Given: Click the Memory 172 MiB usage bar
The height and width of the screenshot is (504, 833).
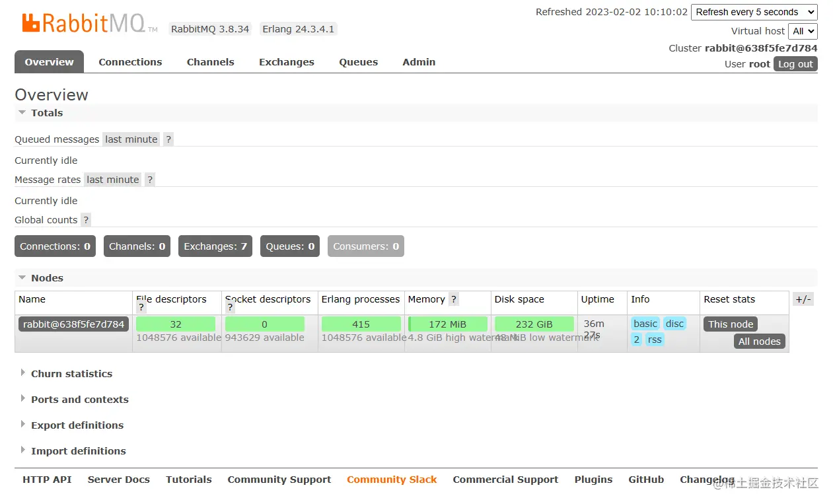Looking at the screenshot, I should 448,324.
